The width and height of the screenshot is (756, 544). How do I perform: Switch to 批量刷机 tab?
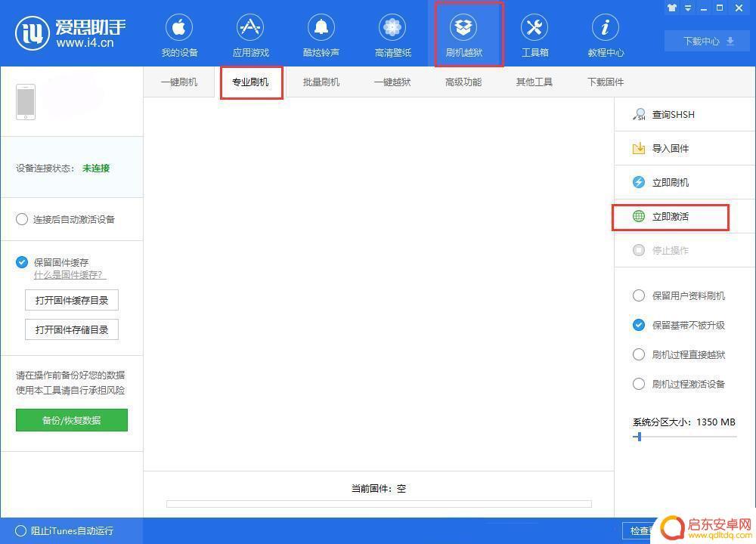[321, 82]
